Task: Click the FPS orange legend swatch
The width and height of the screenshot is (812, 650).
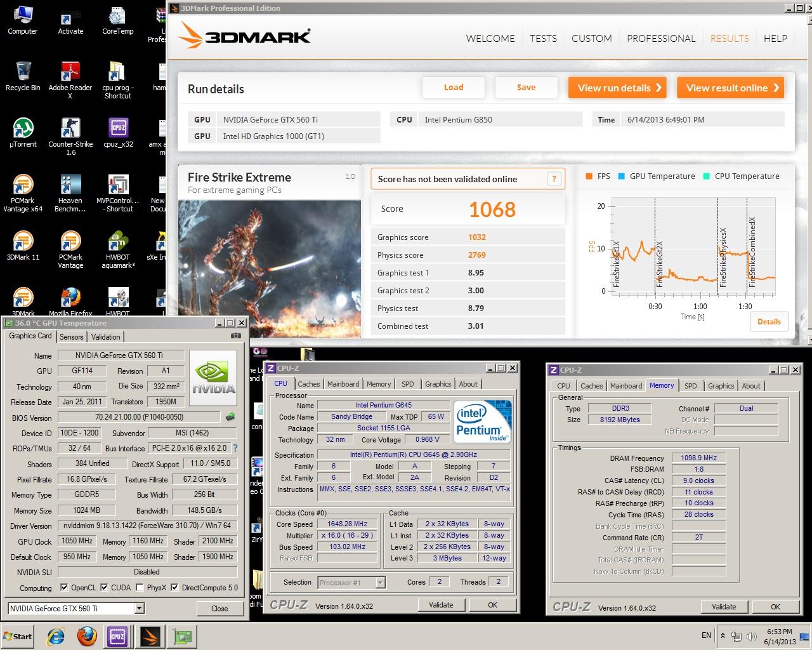Action: (589, 176)
